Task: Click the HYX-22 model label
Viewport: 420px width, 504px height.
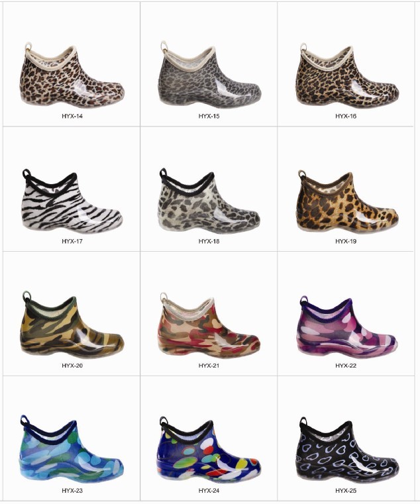Action: coord(346,366)
